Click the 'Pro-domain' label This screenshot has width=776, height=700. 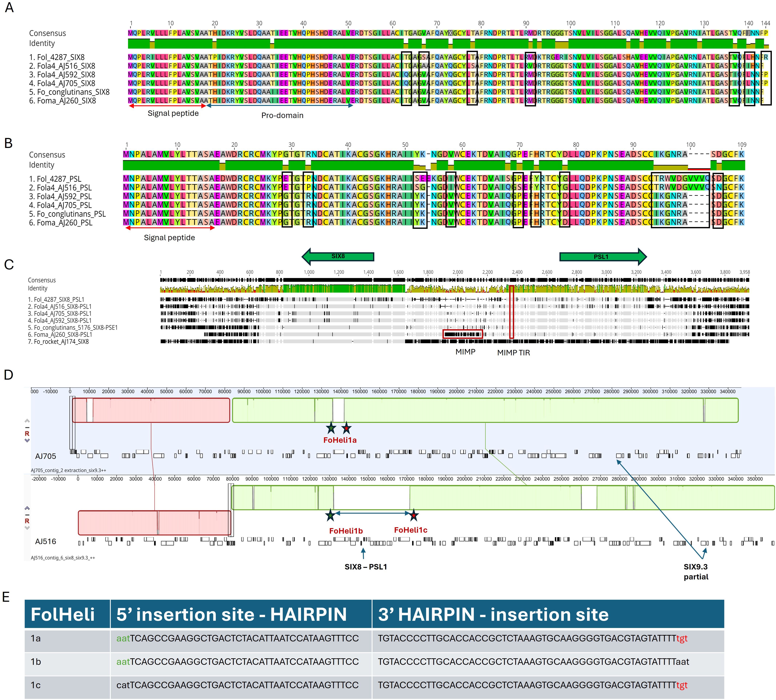pos(282,115)
